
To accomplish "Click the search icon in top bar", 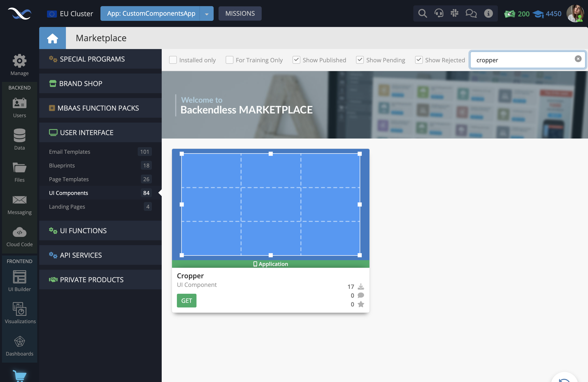I will tap(423, 13).
